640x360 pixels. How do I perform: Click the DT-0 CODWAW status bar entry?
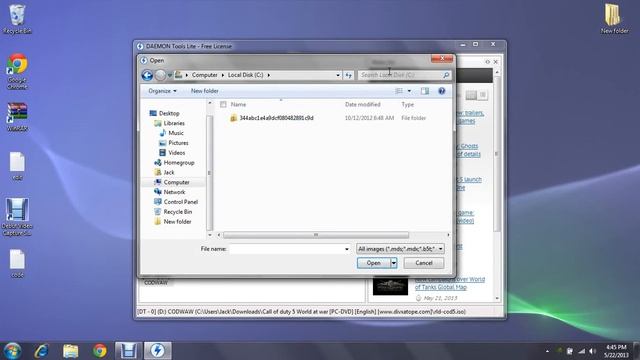(302, 312)
